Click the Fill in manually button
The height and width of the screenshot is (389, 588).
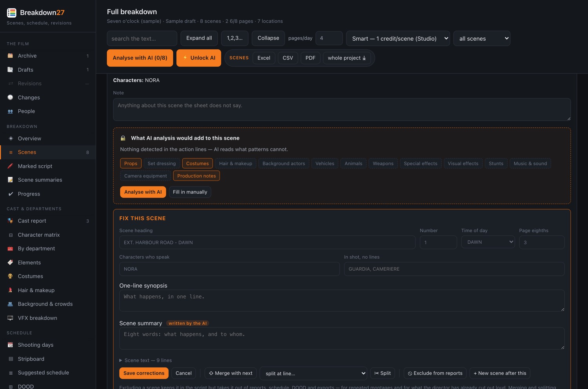coord(190,192)
